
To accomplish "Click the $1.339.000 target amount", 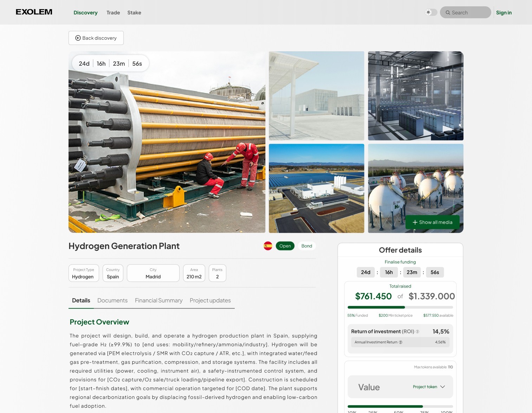I will coord(432,296).
